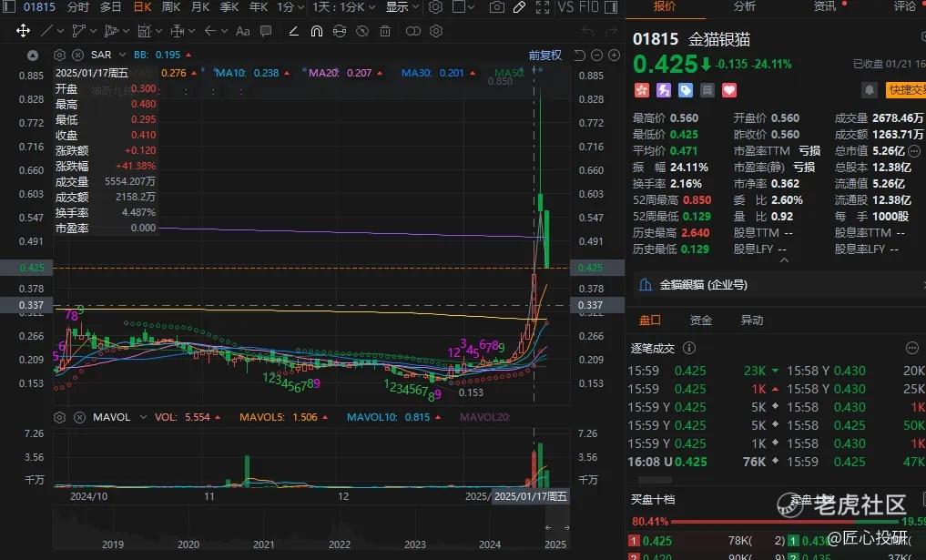Select the 年K yearly candlestick tab
926x560 pixels.
click(x=259, y=7)
